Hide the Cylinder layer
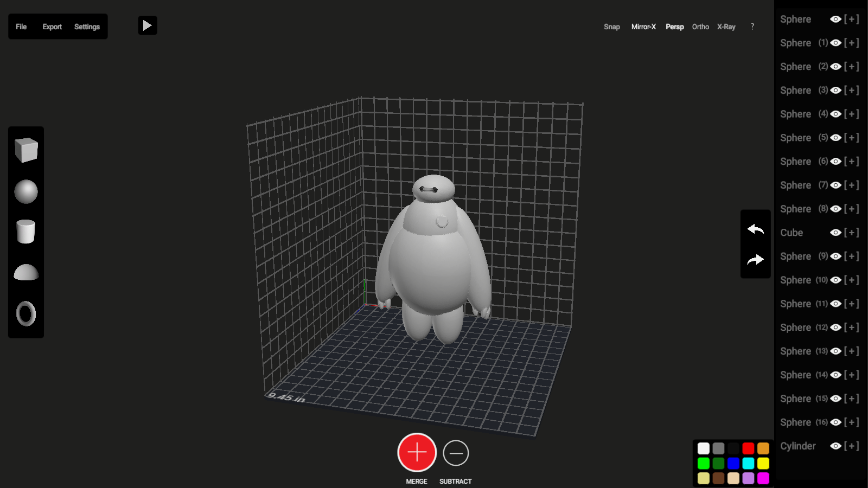 pyautogui.click(x=836, y=446)
